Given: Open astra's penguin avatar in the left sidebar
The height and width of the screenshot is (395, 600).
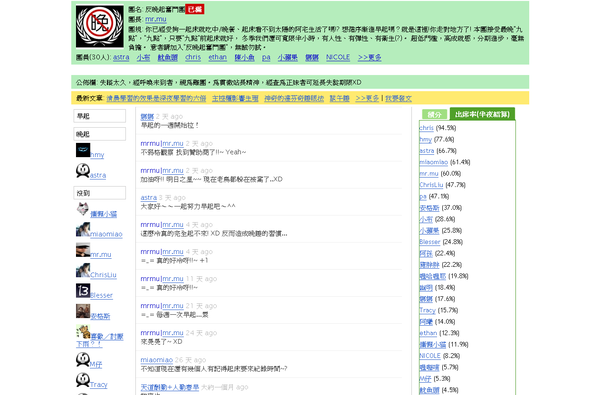Looking at the screenshot, I should tap(83, 170).
